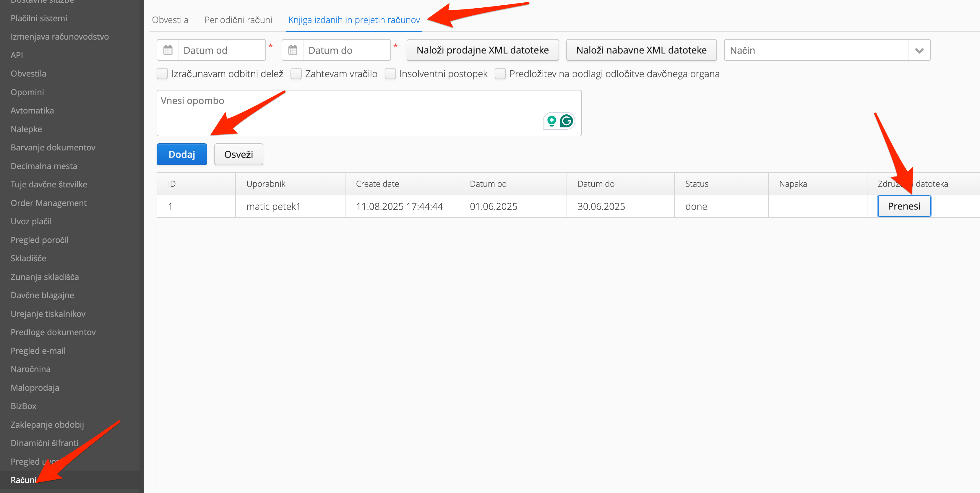This screenshot has height=493, width=980.
Task: Select Knjiga izdanih in prejetih računov tab
Action: tap(354, 20)
